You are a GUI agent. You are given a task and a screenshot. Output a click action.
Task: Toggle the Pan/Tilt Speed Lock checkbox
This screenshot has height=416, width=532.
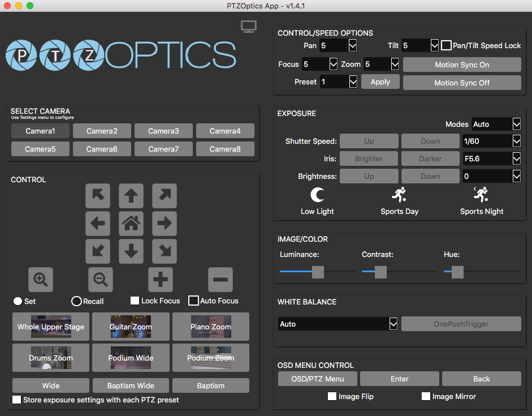(x=446, y=45)
